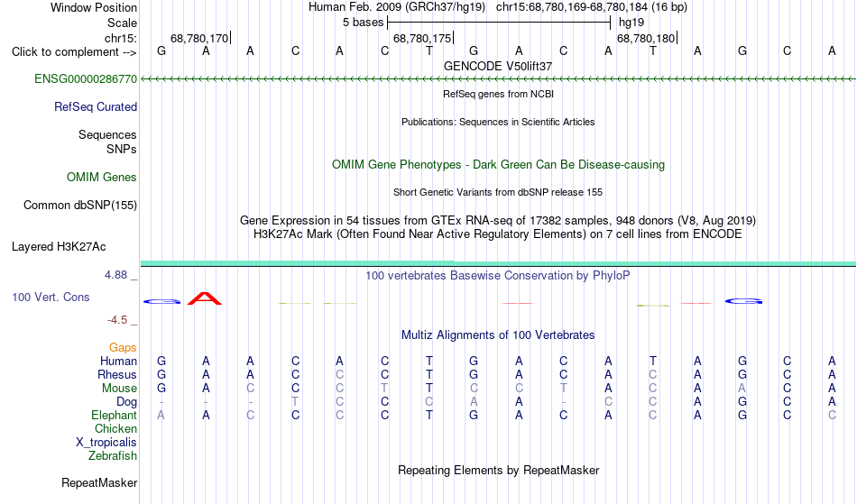Select the Zebrafish species row label
Viewport: 857px width, 504px height.
tap(113, 456)
